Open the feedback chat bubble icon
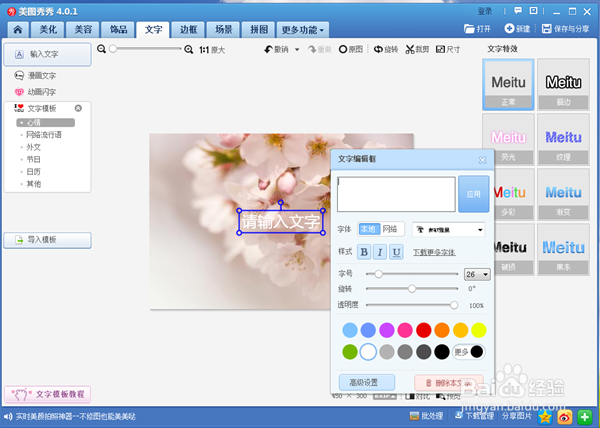Screen dimensions: 600x428 (x=518, y=11)
